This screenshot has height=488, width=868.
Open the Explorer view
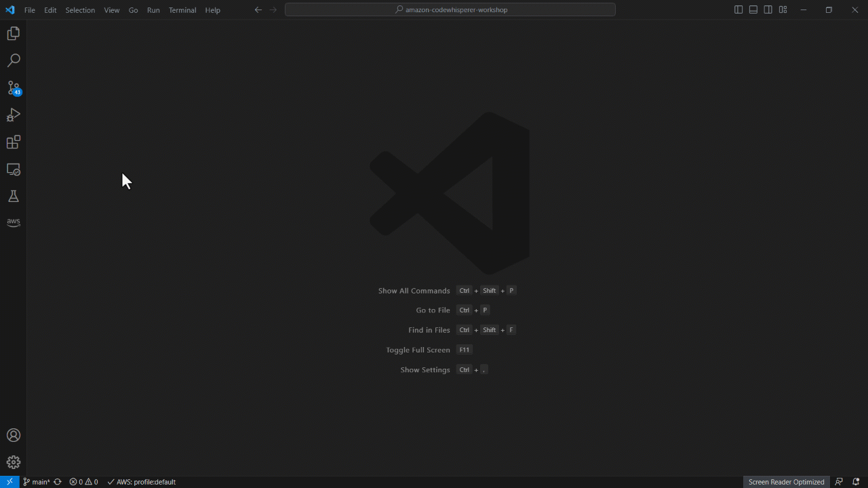(x=14, y=33)
